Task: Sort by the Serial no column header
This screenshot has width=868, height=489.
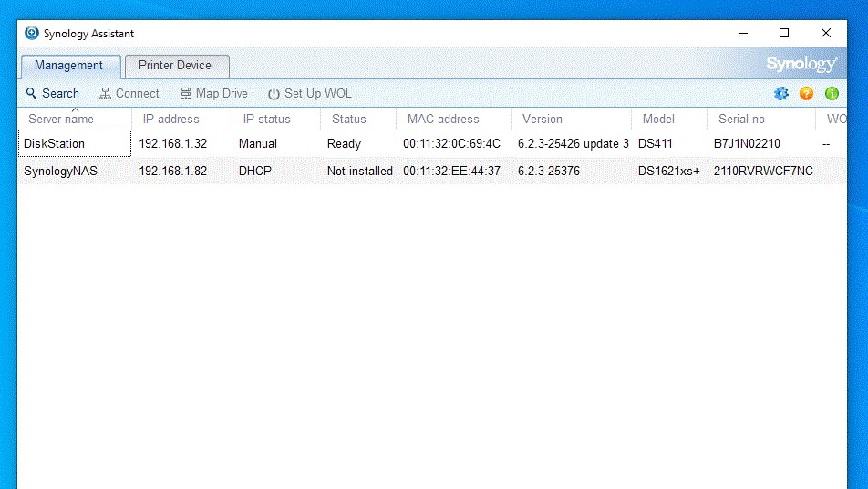Action: tap(761, 120)
